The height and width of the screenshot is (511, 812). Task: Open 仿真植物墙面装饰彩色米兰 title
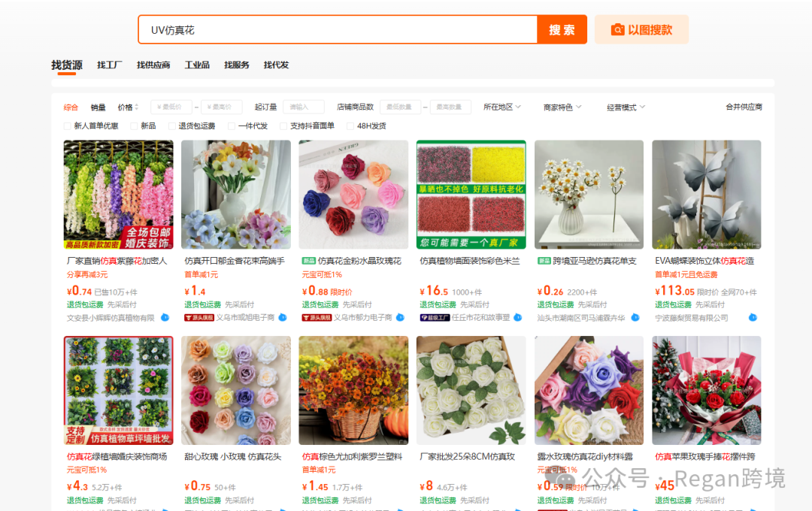pos(470,261)
